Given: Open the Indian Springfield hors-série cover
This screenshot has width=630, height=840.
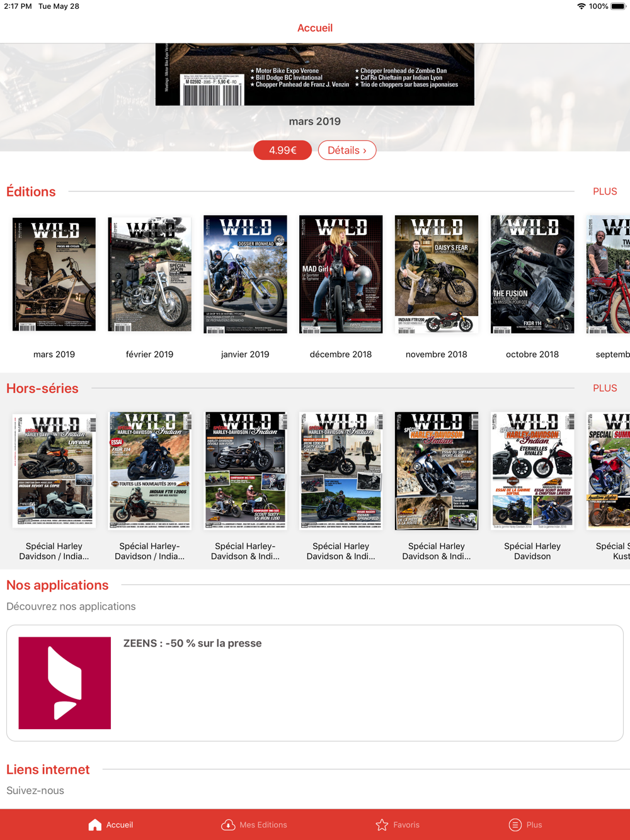Looking at the screenshot, I should pyautogui.click(x=341, y=471).
